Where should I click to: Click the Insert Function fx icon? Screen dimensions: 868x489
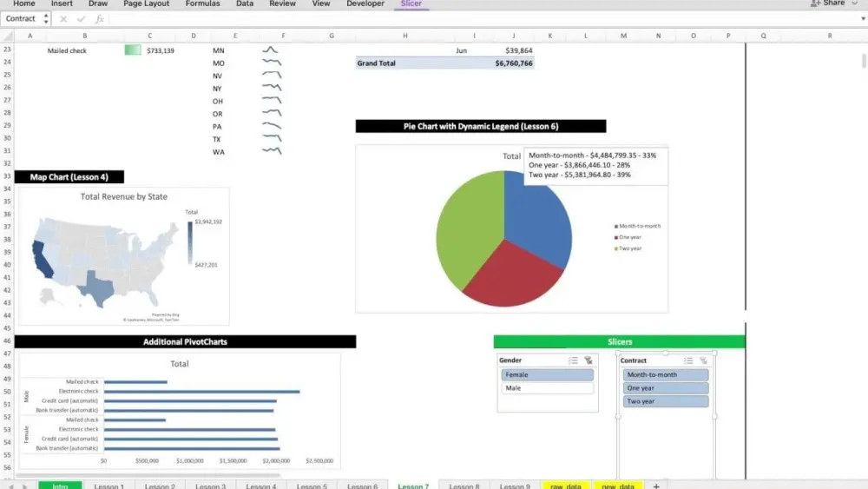tap(100, 19)
